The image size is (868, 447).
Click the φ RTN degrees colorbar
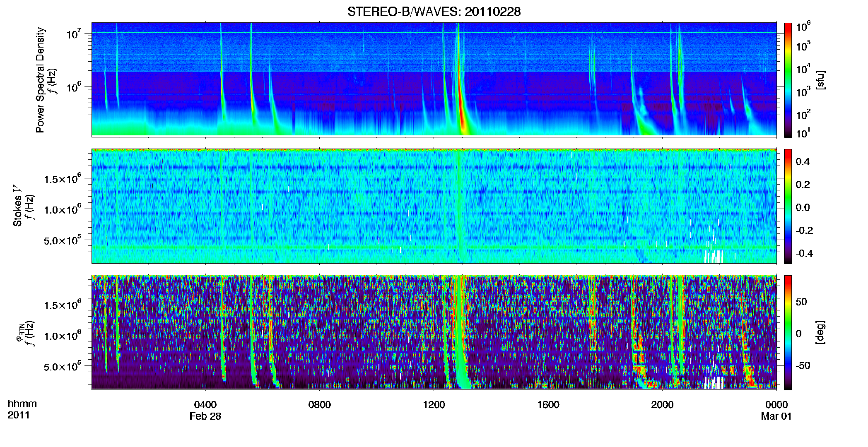(x=788, y=332)
